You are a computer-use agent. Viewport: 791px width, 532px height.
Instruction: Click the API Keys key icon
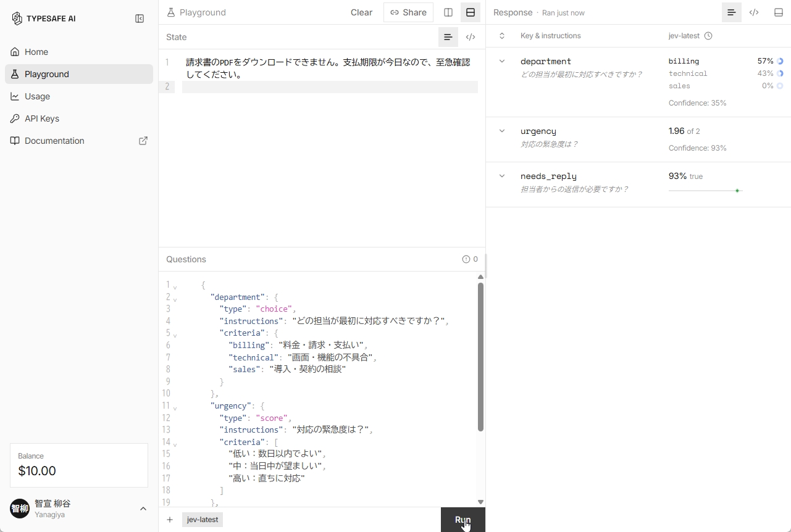[x=15, y=118]
